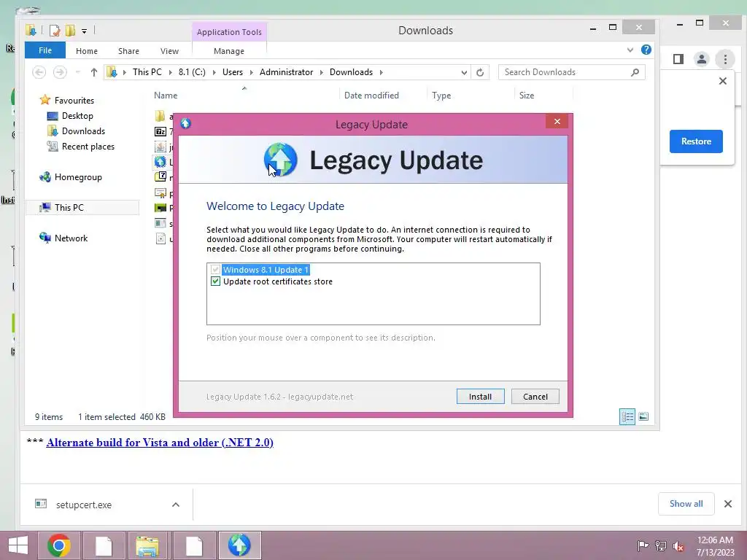
Task: Toggle Chrome side panel icon
Action: pyautogui.click(x=678, y=59)
